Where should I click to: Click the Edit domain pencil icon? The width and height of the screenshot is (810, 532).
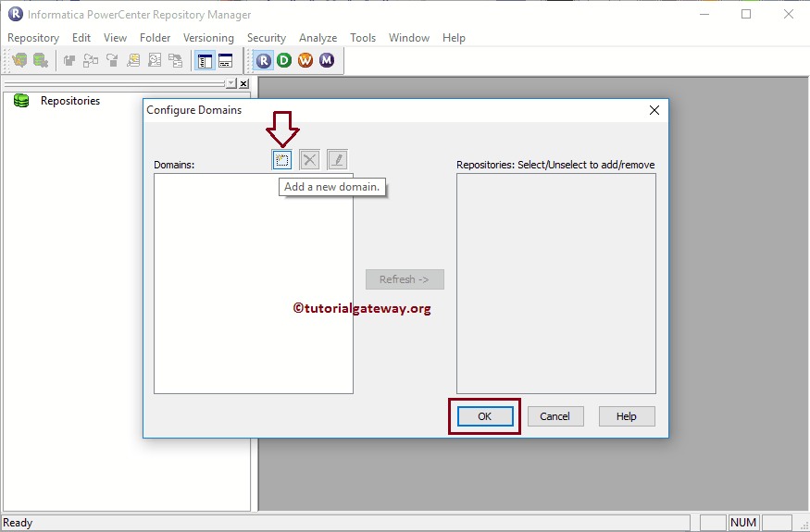tap(337, 159)
